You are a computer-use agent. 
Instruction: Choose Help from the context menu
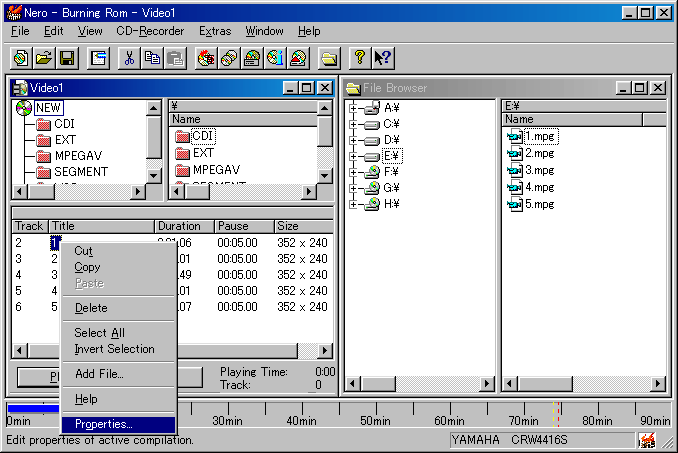118,399
